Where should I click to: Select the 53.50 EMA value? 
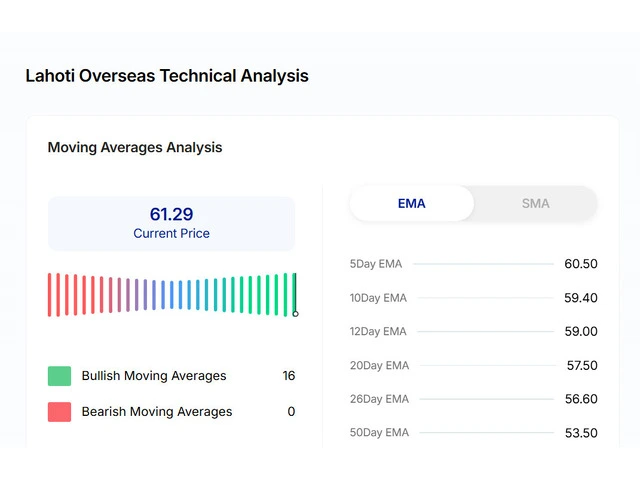coord(580,433)
